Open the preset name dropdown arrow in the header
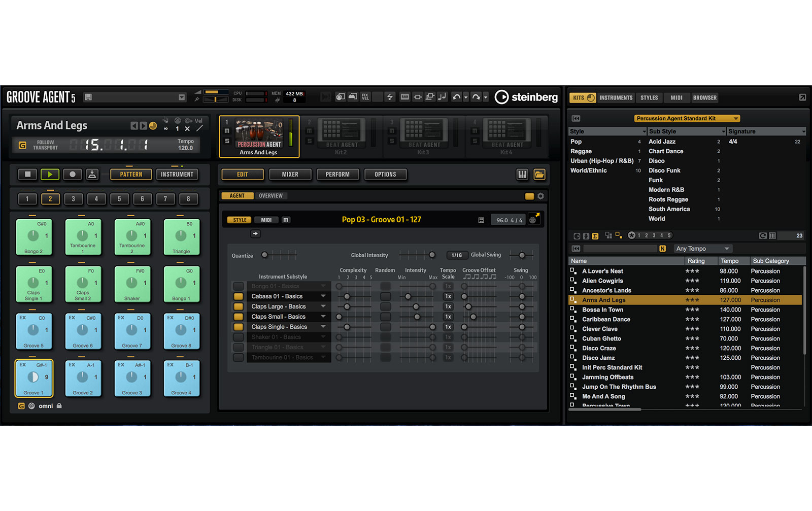812x511 pixels. click(x=182, y=97)
